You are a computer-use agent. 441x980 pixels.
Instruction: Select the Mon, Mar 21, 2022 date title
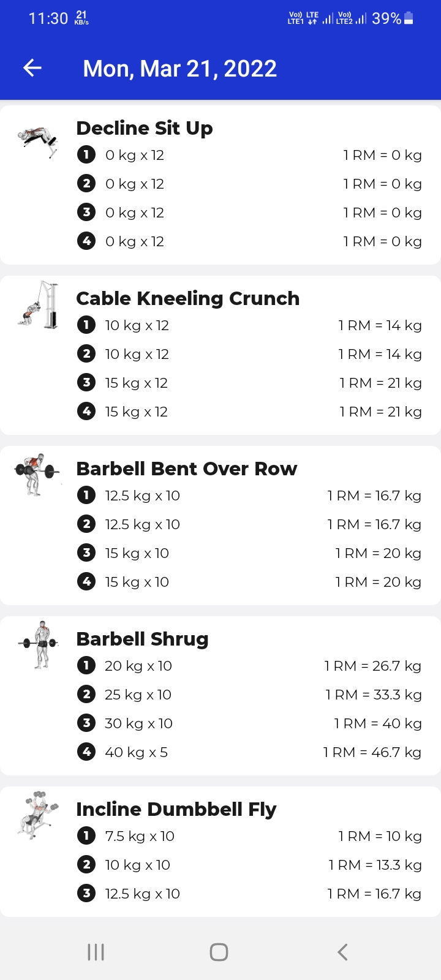point(180,69)
